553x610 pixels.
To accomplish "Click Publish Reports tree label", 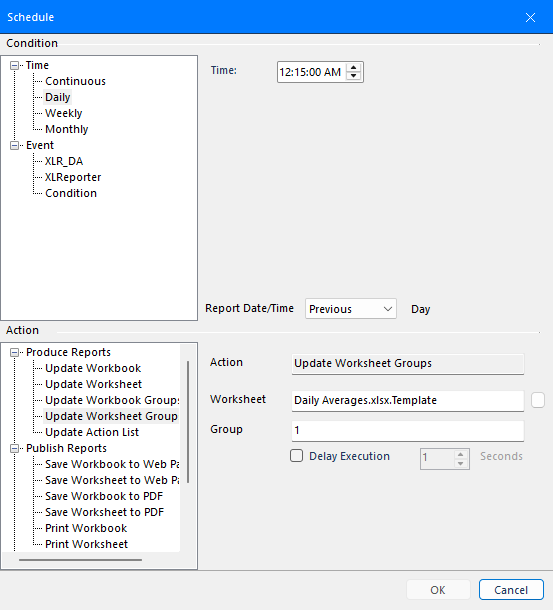I will (66, 449).
